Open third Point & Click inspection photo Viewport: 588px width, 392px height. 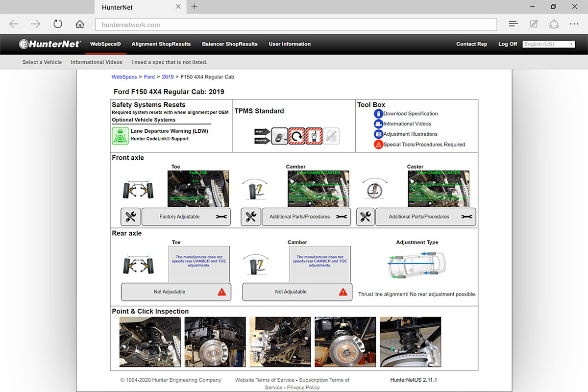(280, 342)
